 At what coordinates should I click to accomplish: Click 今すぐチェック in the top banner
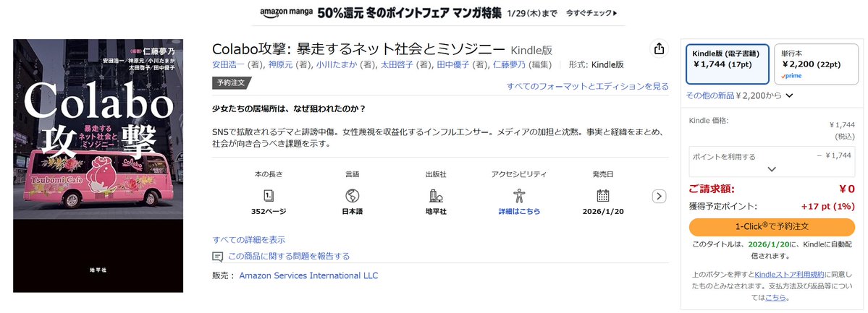pyautogui.click(x=591, y=13)
